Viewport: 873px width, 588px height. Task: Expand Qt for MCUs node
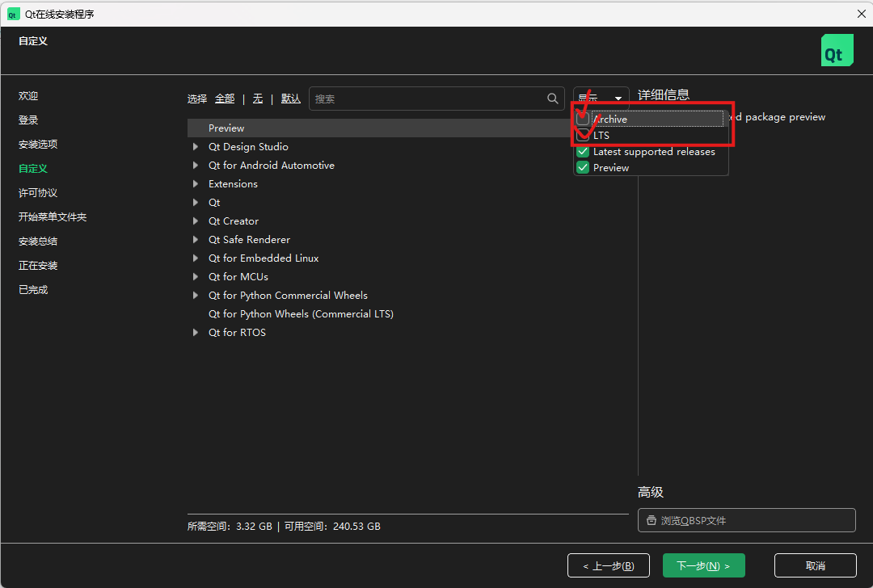coord(196,276)
